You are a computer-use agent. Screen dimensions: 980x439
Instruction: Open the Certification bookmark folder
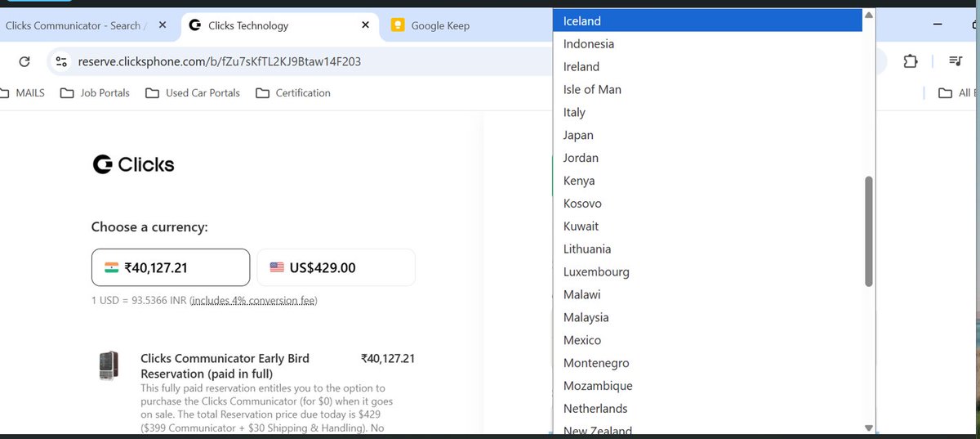[x=293, y=93]
